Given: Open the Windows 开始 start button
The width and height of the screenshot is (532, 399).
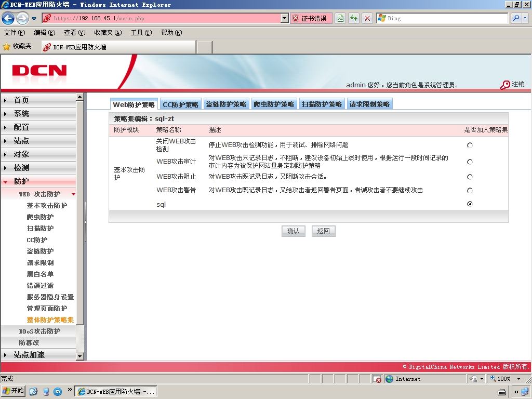Looking at the screenshot, I should [14, 391].
